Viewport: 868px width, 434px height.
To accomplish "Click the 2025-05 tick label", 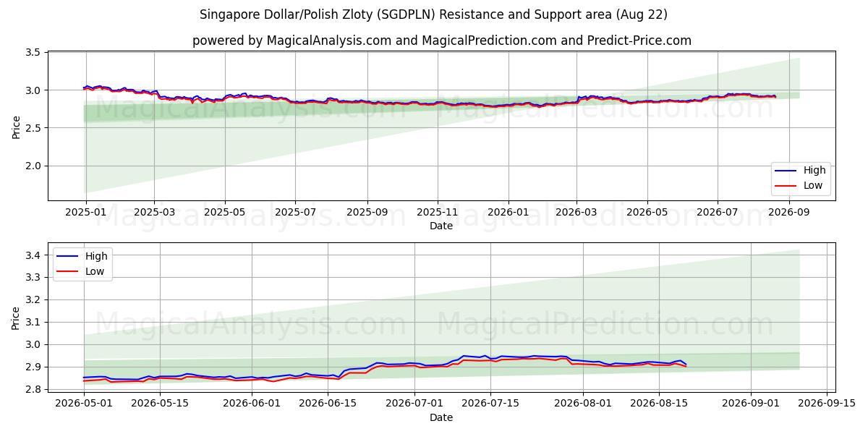I will [x=224, y=212].
